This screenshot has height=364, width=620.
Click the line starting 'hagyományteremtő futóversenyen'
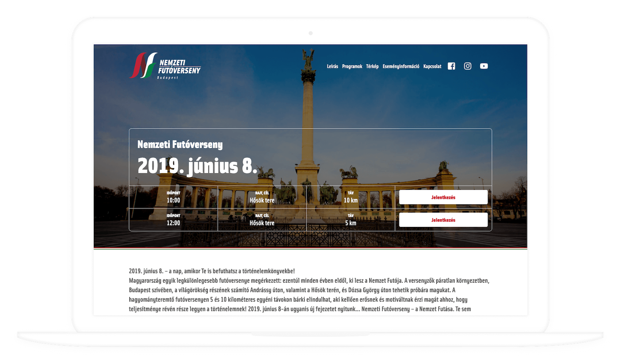pyautogui.click(x=298, y=299)
